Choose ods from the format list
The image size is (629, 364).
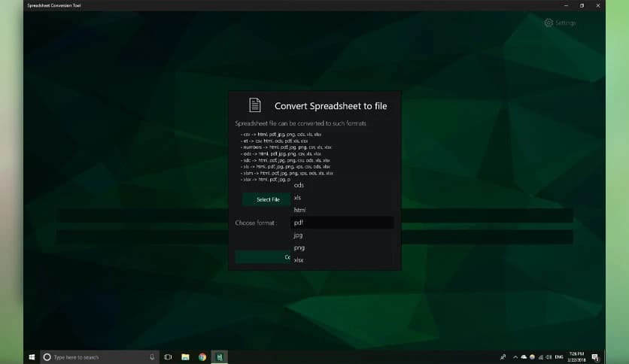click(342, 185)
